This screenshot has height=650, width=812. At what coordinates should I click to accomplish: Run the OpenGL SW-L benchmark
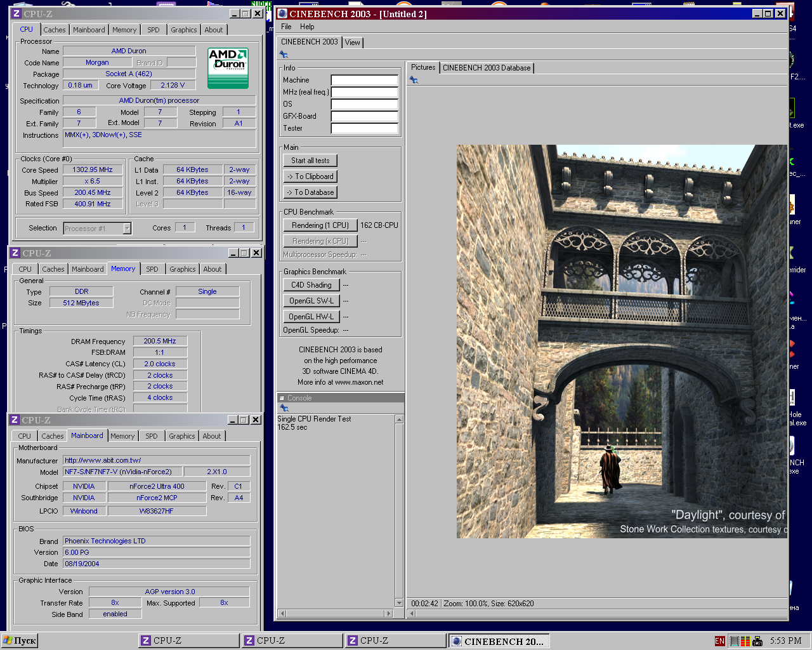point(311,301)
